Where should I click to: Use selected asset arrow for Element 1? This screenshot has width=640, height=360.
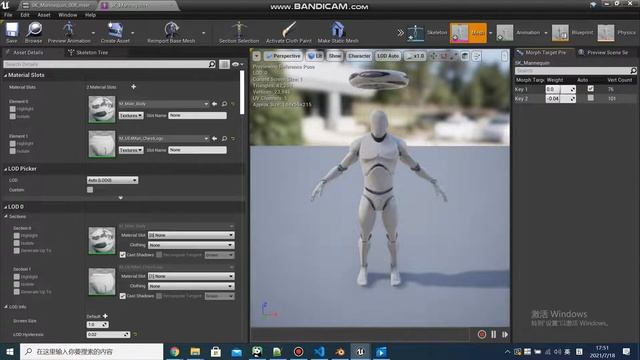215,139
